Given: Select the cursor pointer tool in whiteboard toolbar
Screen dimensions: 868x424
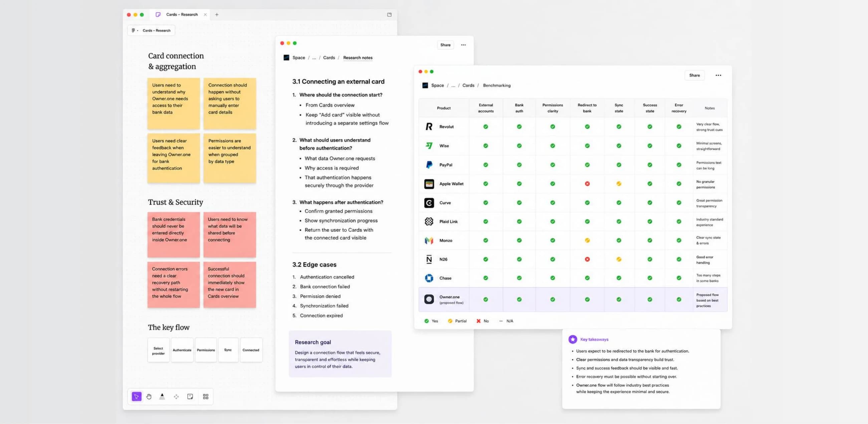Looking at the screenshot, I should [x=137, y=396].
